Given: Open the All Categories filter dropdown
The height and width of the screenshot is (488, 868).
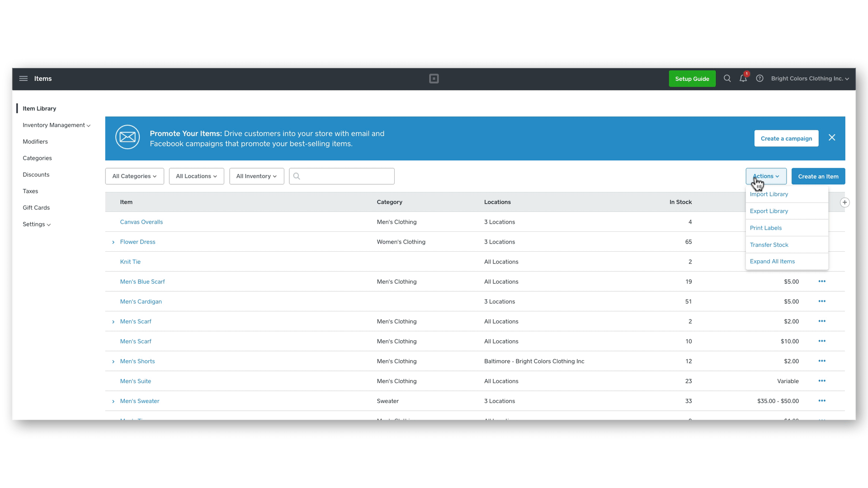Looking at the screenshot, I should tap(134, 176).
